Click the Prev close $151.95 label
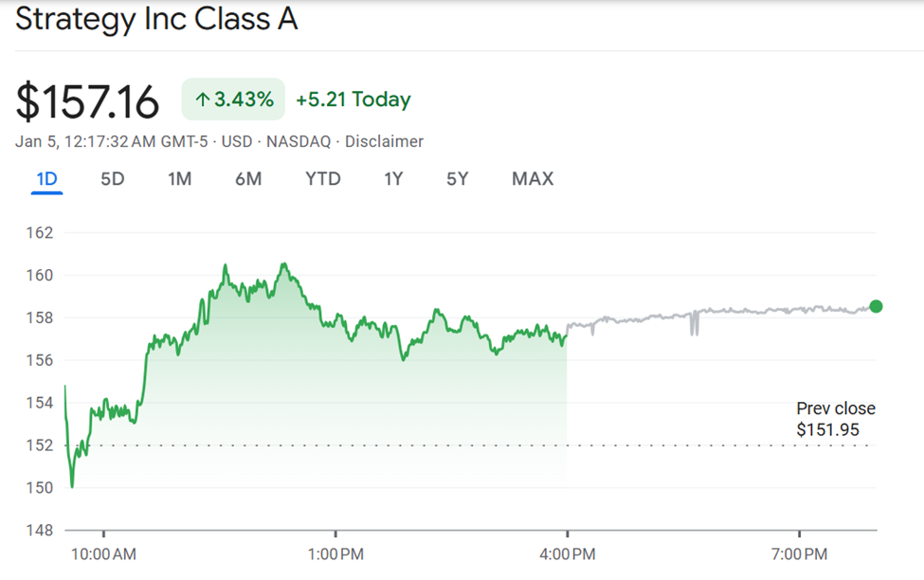This screenshot has width=924, height=580. click(x=838, y=418)
